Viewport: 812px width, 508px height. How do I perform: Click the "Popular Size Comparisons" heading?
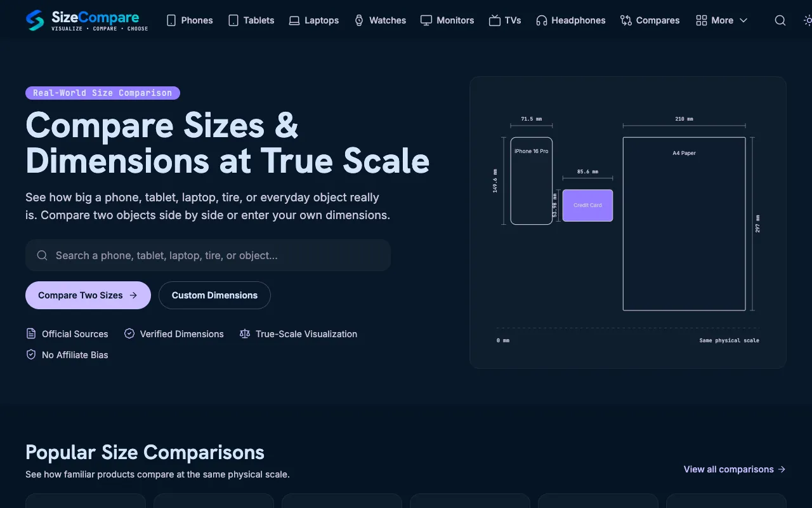[145, 452]
